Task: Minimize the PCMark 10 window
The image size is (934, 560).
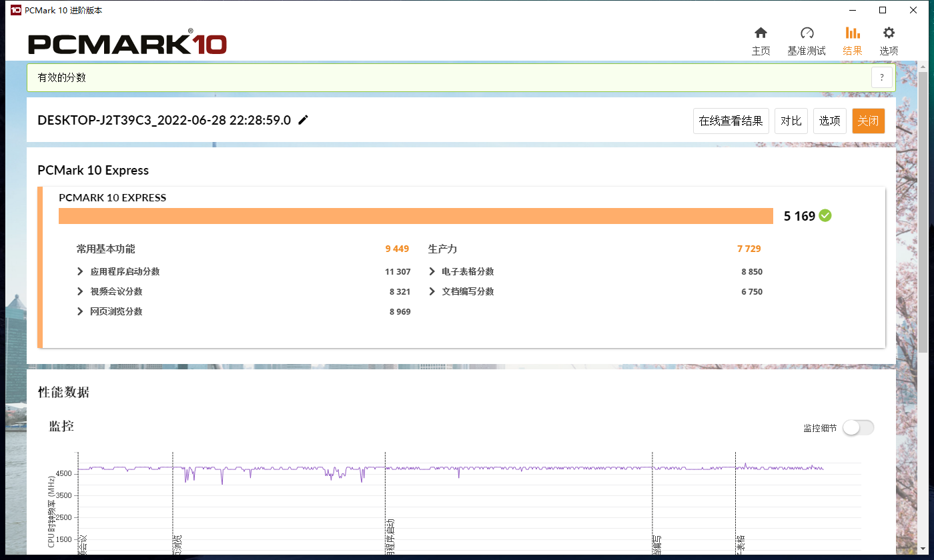Action: [852, 10]
